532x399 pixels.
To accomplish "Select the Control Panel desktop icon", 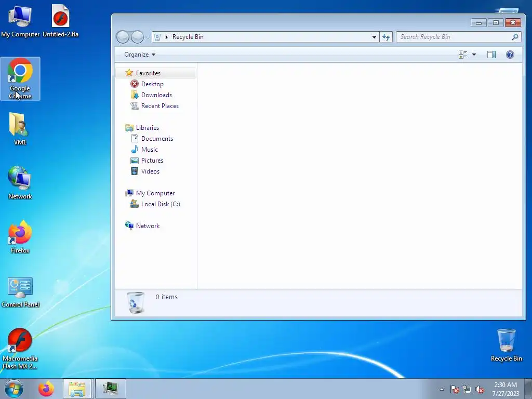I will [20, 292].
